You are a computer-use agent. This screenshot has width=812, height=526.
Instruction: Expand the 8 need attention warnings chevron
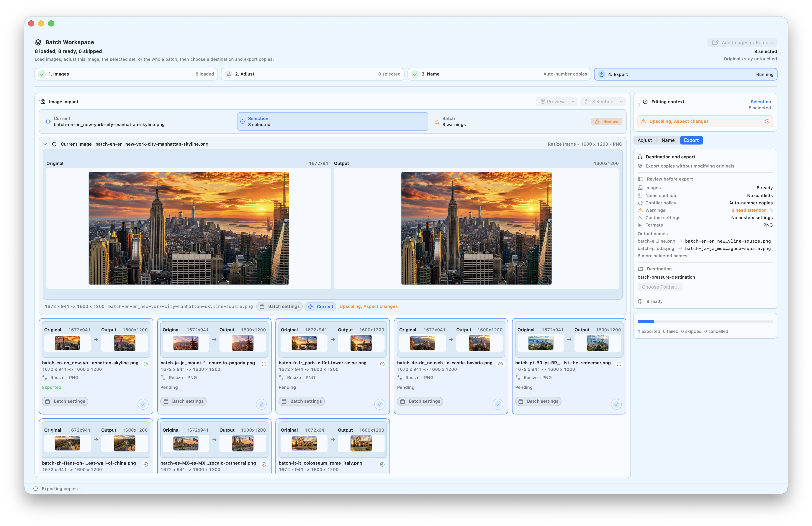[x=771, y=210]
